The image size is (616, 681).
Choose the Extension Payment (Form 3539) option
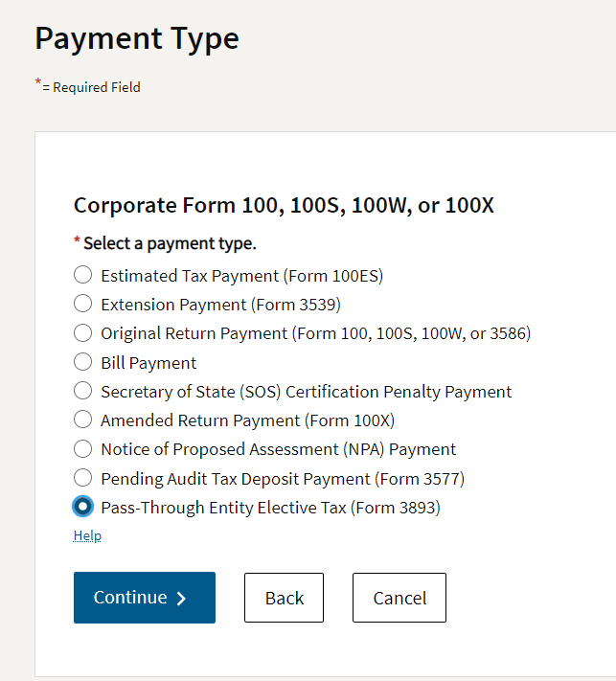tap(83, 305)
